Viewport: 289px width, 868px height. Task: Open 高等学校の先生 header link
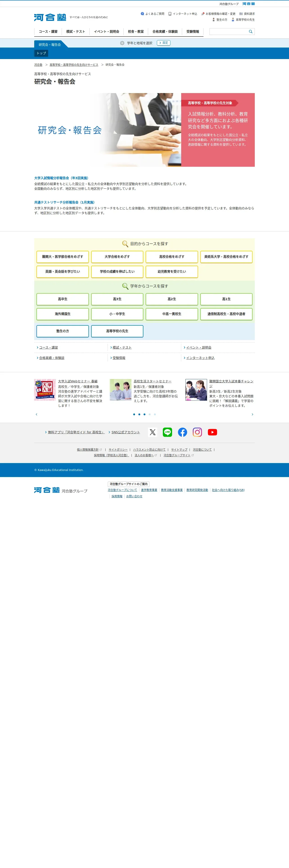pyautogui.click(x=243, y=20)
